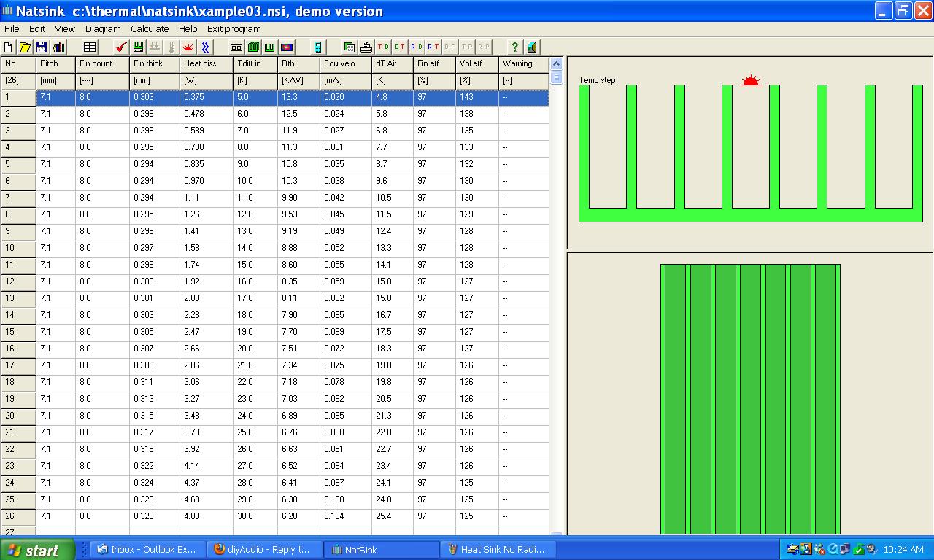Open the Diagram menu
This screenshot has width=934, height=560.
click(103, 29)
